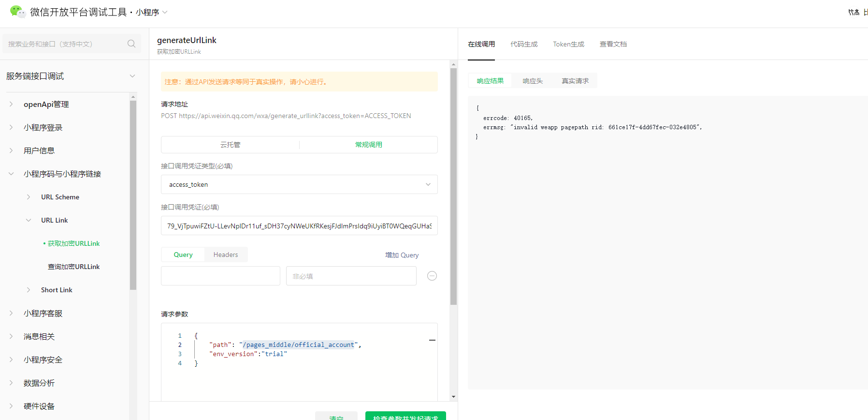Click the magnifier icon in the search box

pos(131,44)
